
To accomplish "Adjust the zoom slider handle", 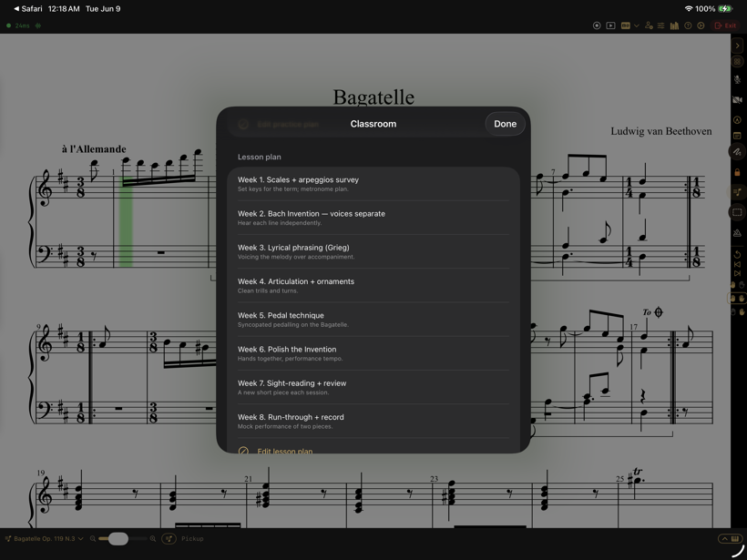I will [x=118, y=538].
